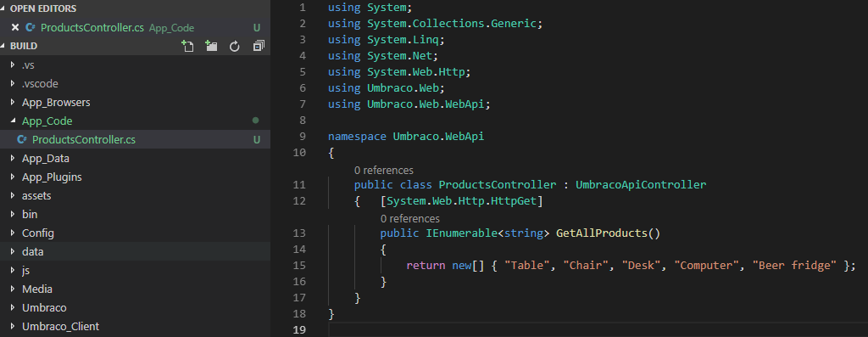
Task: Click the 'return' keyword on line 15
Action: pos(426,266)
